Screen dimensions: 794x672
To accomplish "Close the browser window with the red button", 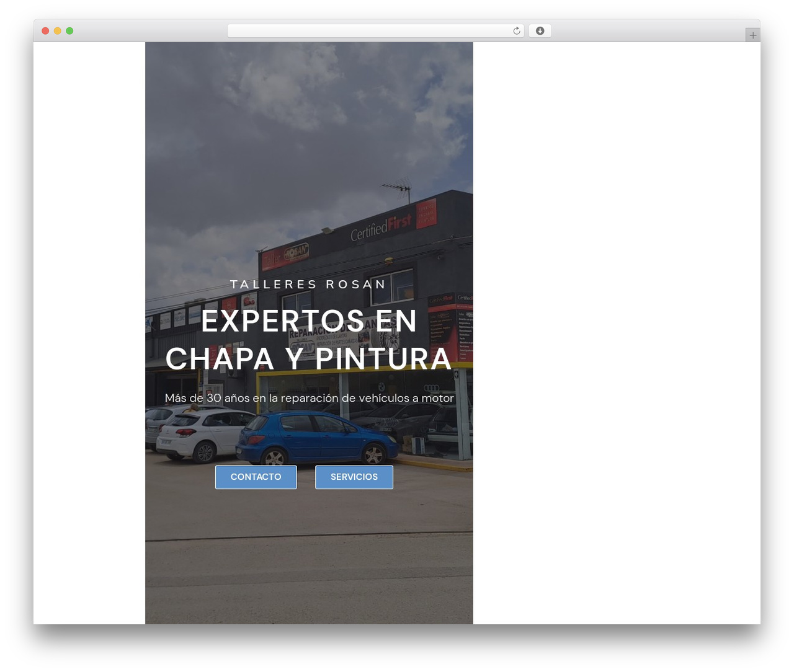I will [x=45, y=31].
